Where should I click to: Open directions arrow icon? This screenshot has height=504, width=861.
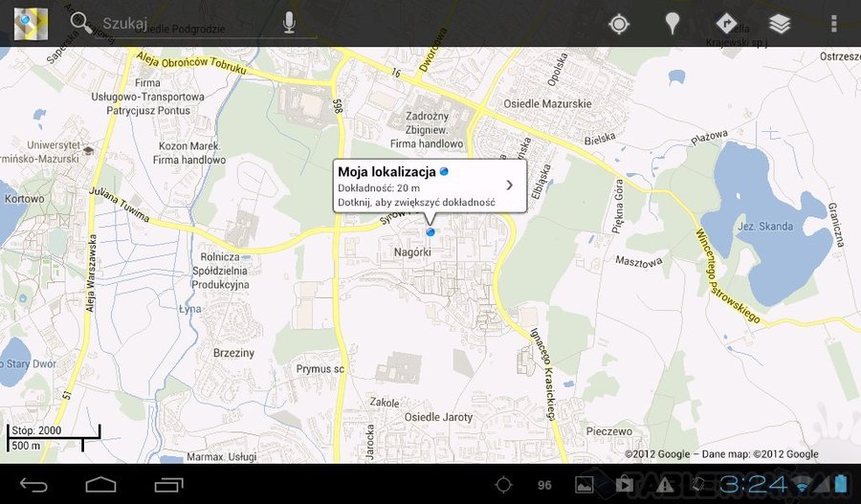coord(726,24)
